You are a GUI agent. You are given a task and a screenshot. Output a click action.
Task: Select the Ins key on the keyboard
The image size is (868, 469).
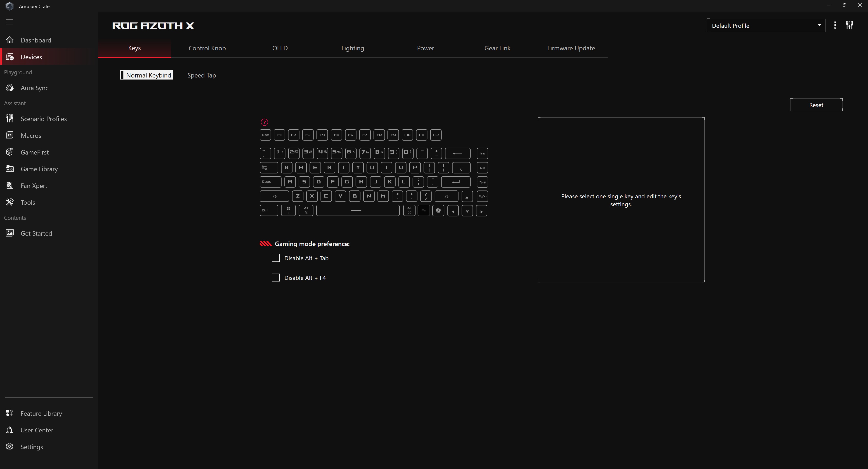click(483, 154)
